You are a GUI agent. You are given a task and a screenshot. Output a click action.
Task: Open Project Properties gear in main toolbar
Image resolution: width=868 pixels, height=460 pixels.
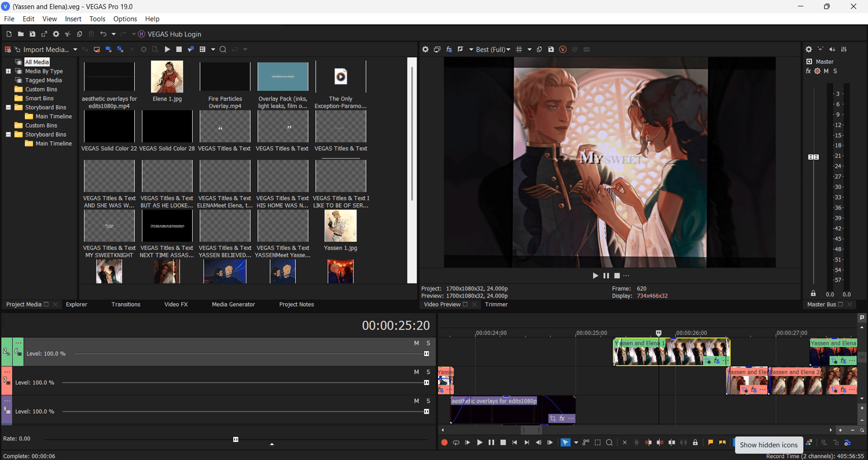coord(56,34)
